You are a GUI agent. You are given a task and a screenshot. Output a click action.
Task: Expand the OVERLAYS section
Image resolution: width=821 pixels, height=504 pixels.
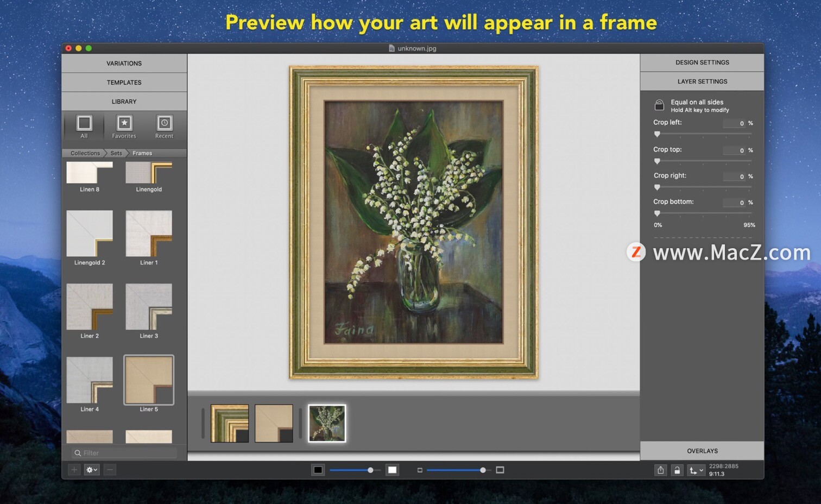[x=702, y=451]
